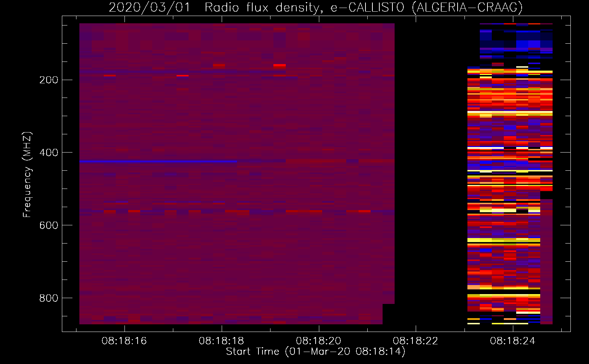Viewport: 589px width, 364px height.
Task: Click the 08:18:24 time tick label
Action: (513, 341)
